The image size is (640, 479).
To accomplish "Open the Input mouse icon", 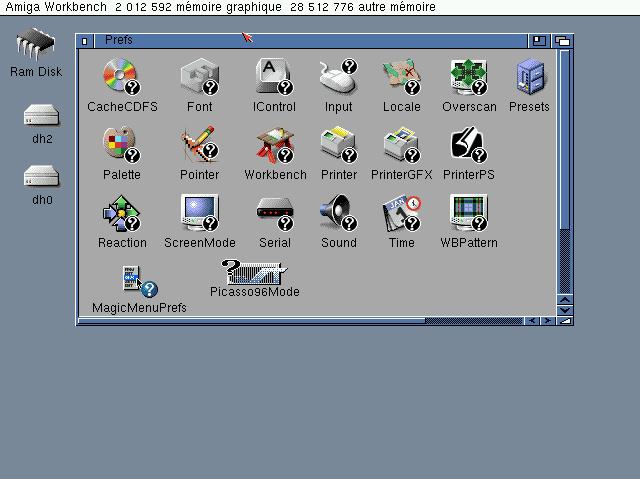I will pyautogui.click(x=338, y=76).
